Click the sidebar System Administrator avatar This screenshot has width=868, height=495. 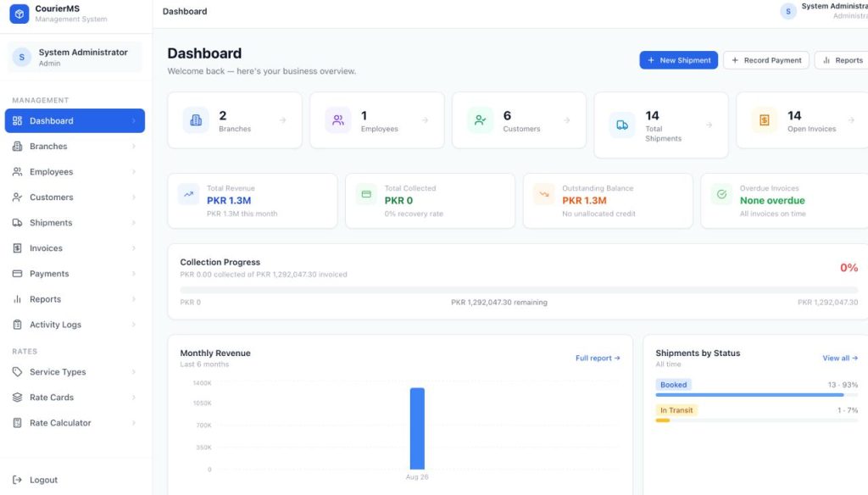tap(21, 57)
